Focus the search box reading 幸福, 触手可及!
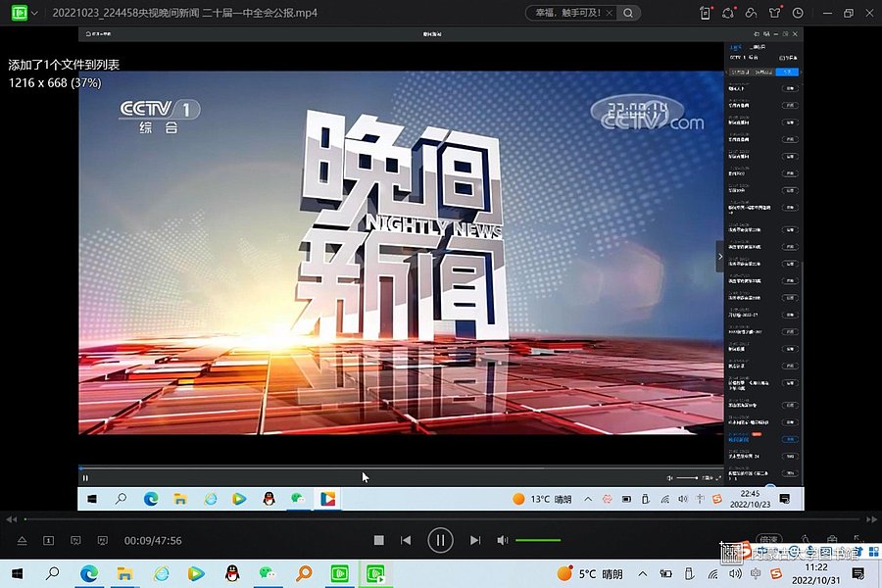The image size is (882, 588). tap(567, 13)
